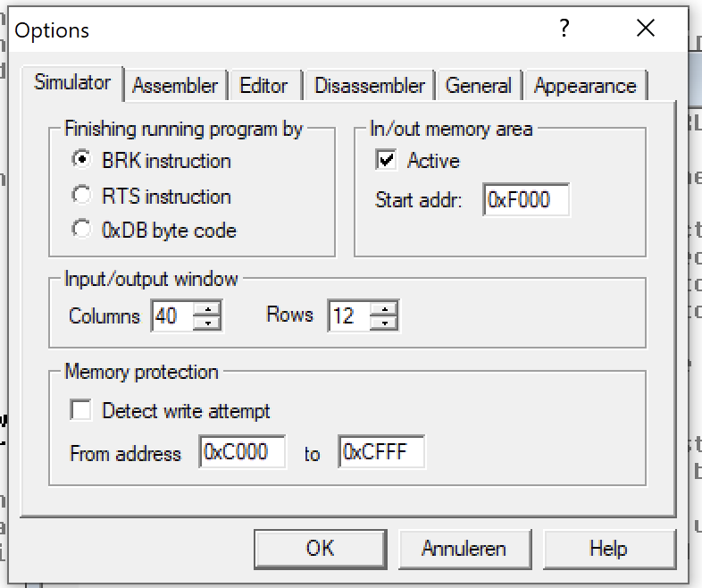
Task: Enable Detect write attempt checkbox
Action: (81, 411)
